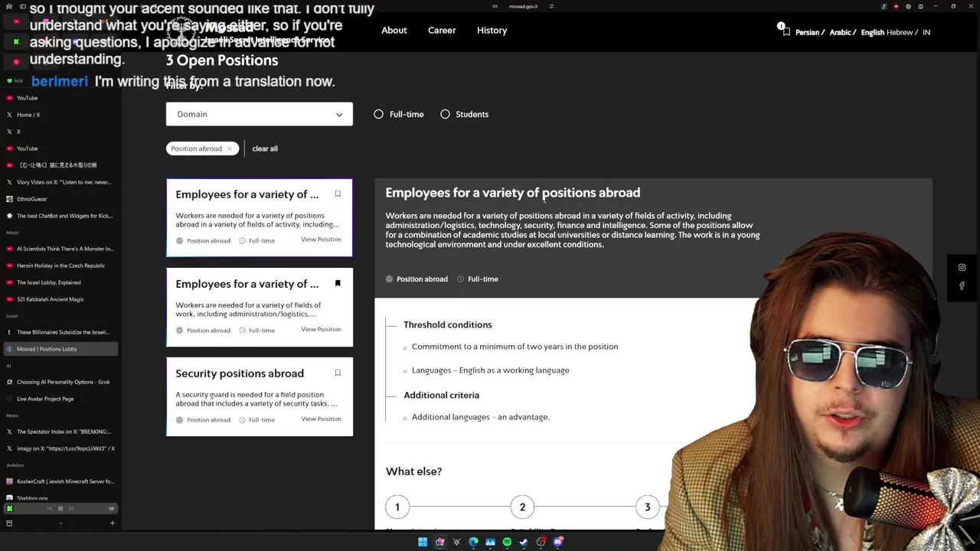980x551 pixels.
Task: Remove the Position abroad filter chip
Action: click(x=229, y=148)
